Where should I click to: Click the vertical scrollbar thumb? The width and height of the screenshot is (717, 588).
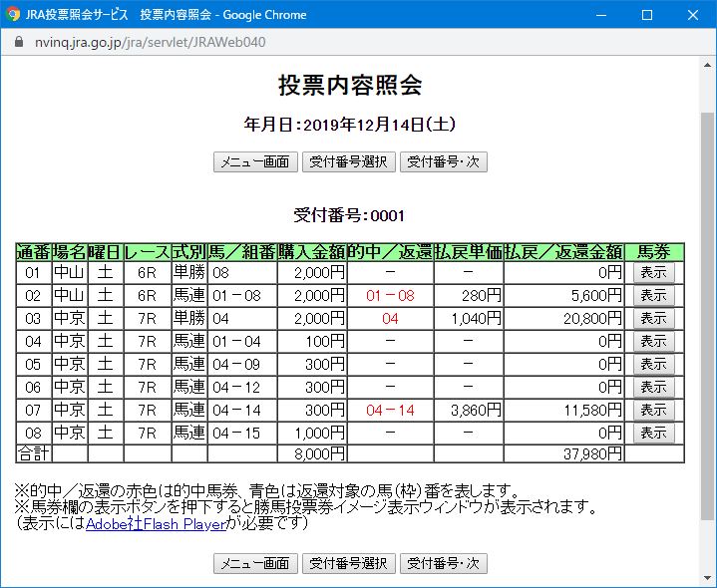pyautogui.click(x=707, y=315)
